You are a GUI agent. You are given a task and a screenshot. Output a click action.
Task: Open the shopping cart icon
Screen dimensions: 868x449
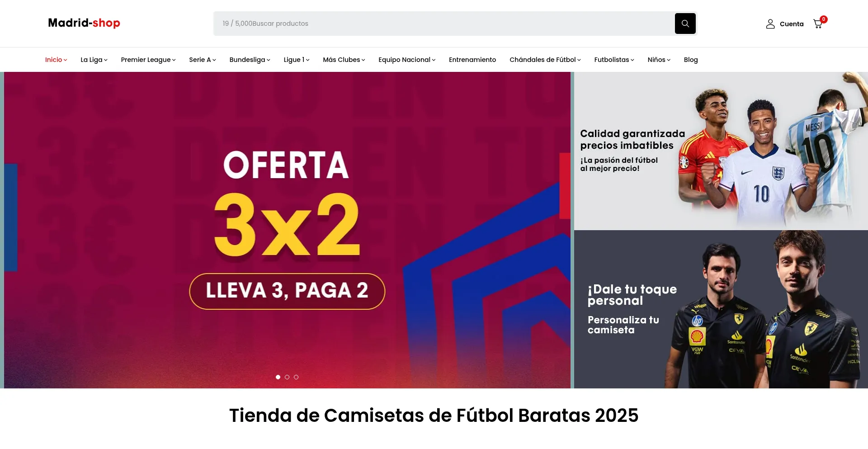click(818, 24)
